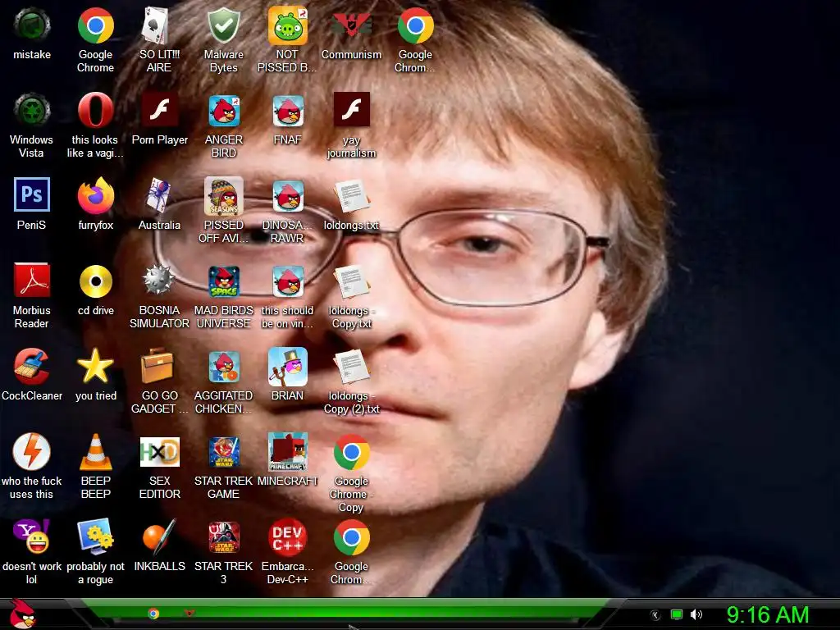Open the 'Google Chrome - Copy' shortcut
The image size is (840, 630).
(x=351, y=452)
